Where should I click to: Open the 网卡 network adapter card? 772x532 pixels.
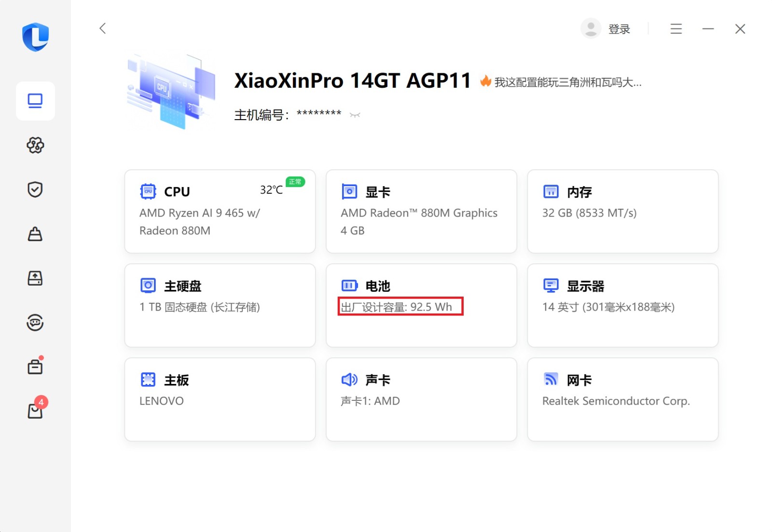coord(622,399)
